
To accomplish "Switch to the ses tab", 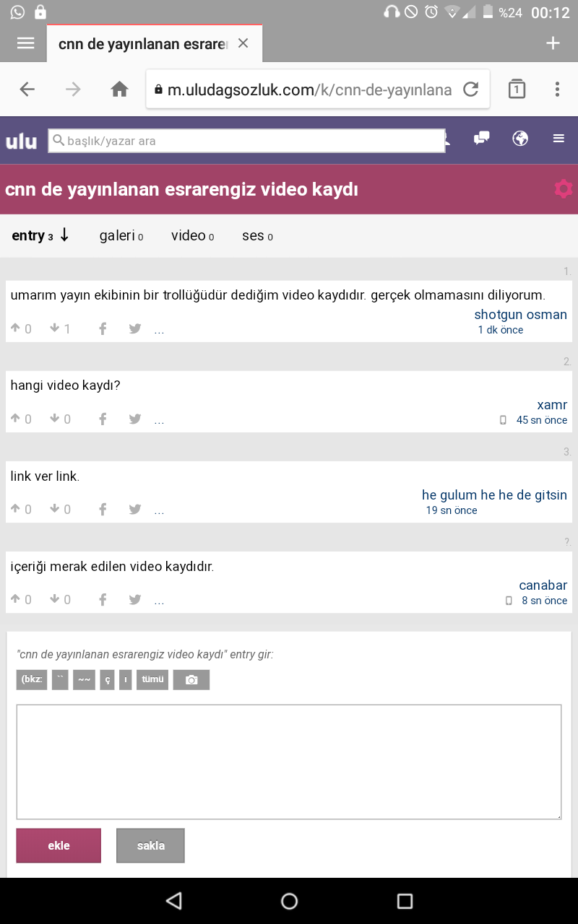I will pos(257,236).
